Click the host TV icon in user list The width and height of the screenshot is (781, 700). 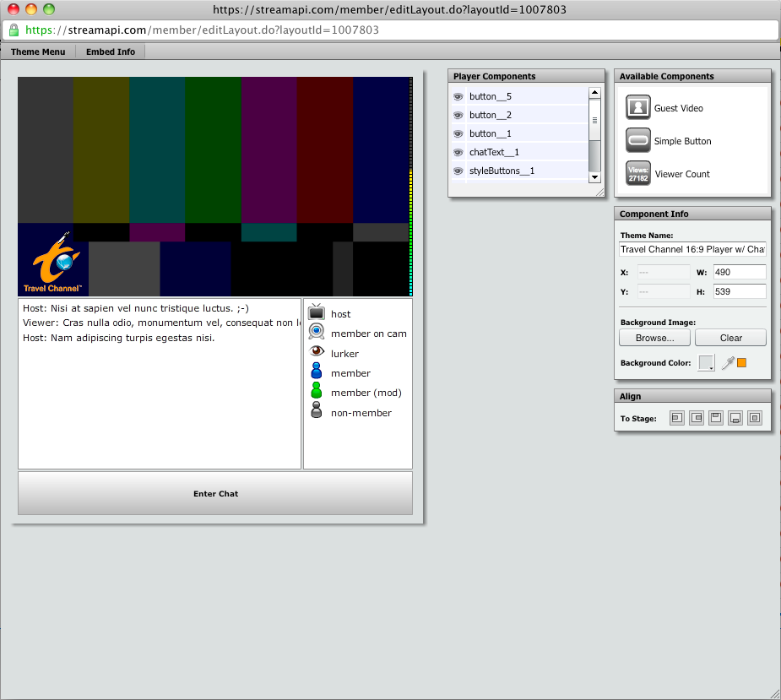tap(317, 312)
